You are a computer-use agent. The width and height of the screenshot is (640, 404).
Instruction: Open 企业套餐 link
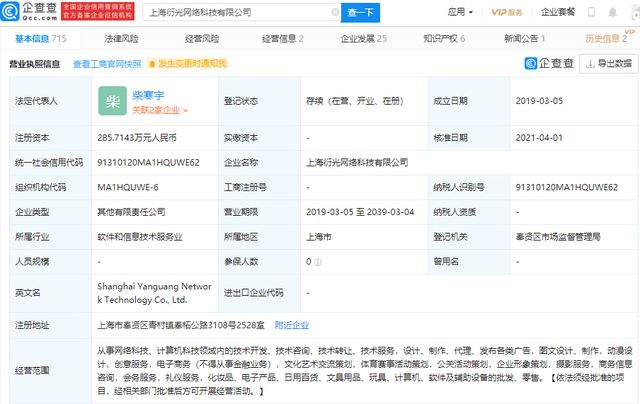[x=558, y=12]
